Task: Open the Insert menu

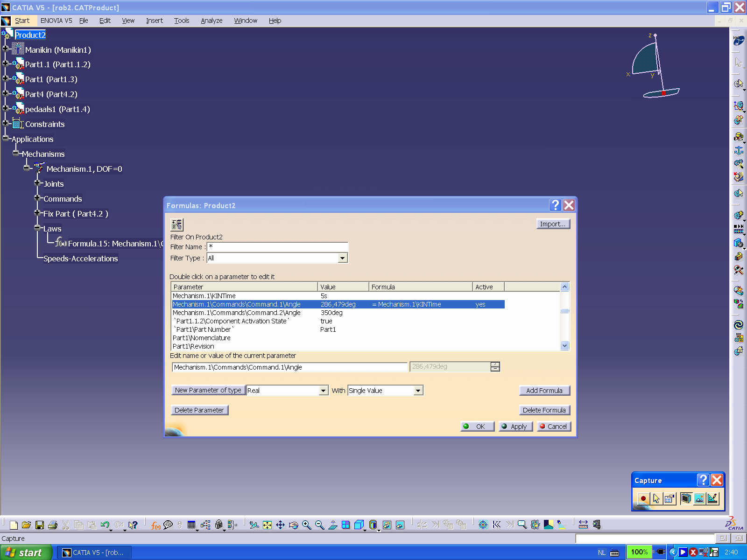Action: click(x=154, y=21)
